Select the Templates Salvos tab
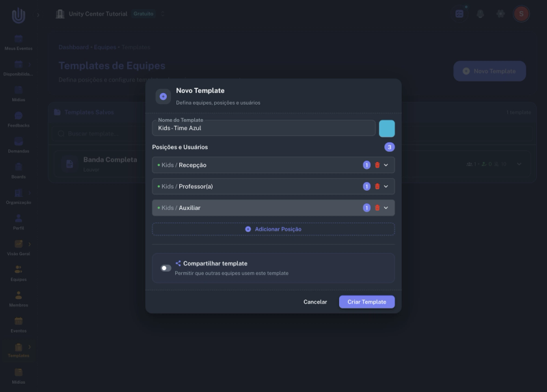547x392 pixels. (x=84, y=112)
